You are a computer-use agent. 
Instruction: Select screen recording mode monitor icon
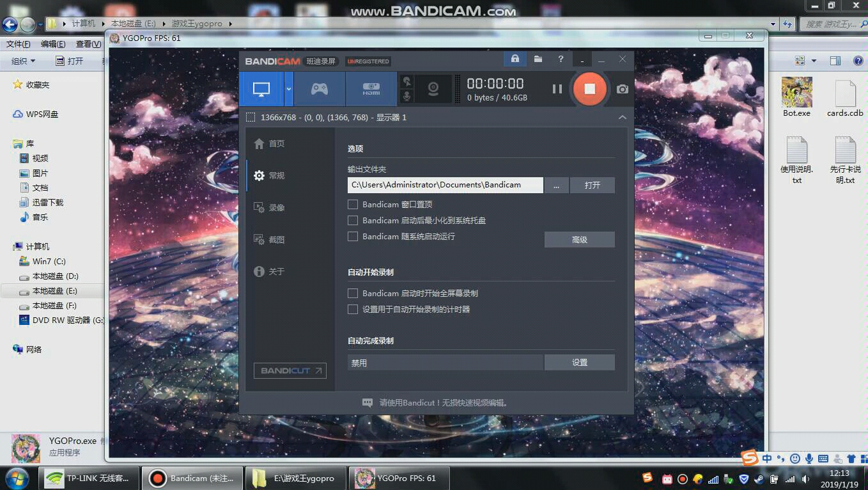click(x=261, y=89)
